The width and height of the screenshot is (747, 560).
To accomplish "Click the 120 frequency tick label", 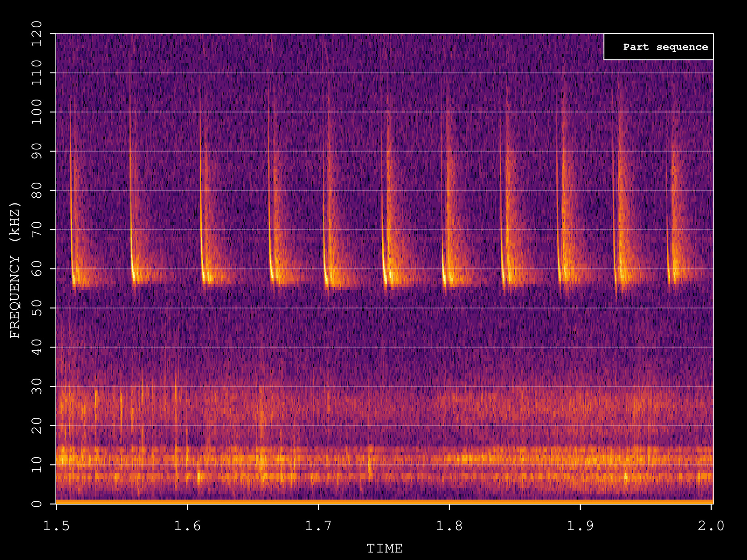I will (x=36, y=35).
